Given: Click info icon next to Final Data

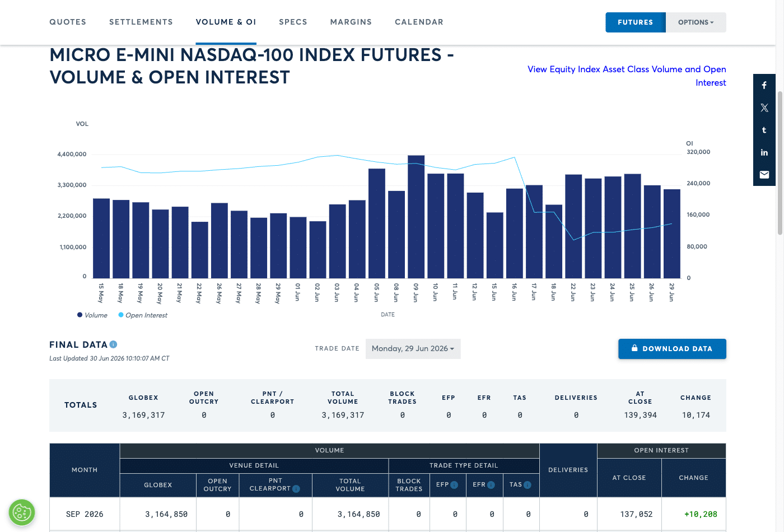Looking at the screenshot, I should pyautogui.click(x=113, y=344).
